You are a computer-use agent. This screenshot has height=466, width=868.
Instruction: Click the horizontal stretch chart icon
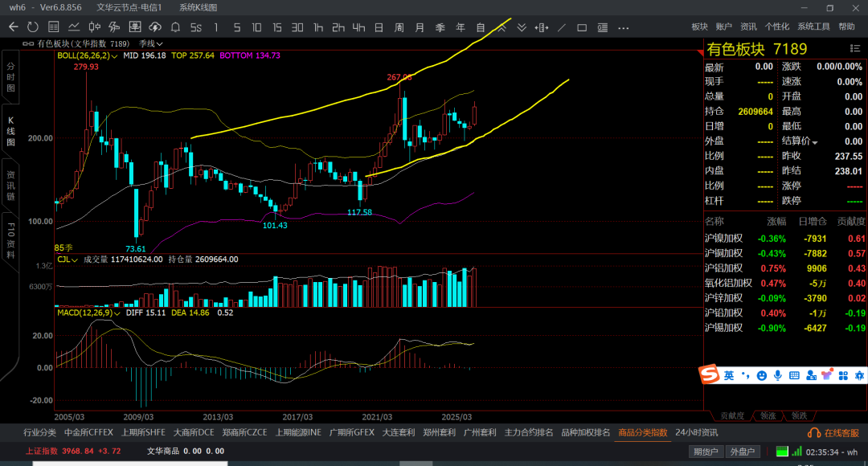[542, 27]
